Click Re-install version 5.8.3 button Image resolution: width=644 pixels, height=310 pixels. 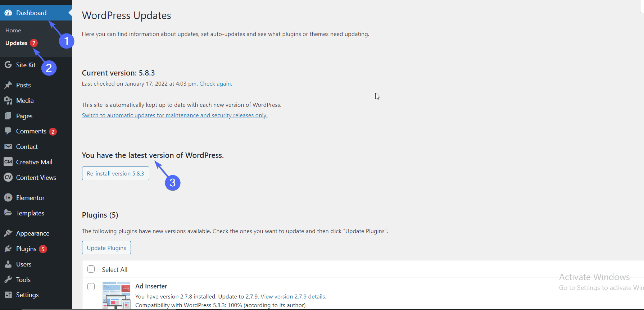click(x=115, y=173)
